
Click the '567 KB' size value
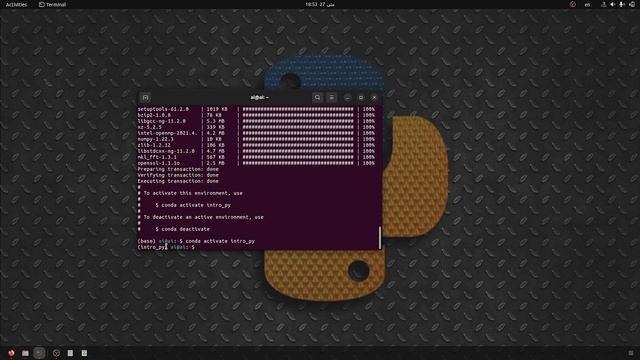(x=215, y=157)
